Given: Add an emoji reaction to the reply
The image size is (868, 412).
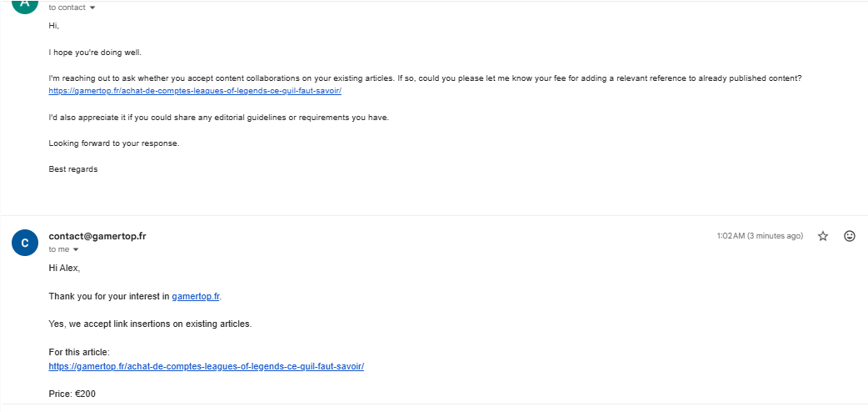Looking at the screenshot, I should [x=849, y=236].
